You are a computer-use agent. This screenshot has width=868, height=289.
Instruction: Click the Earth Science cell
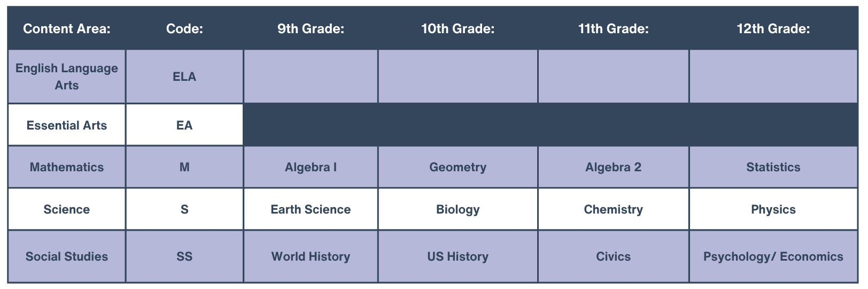tap(311, 209)
